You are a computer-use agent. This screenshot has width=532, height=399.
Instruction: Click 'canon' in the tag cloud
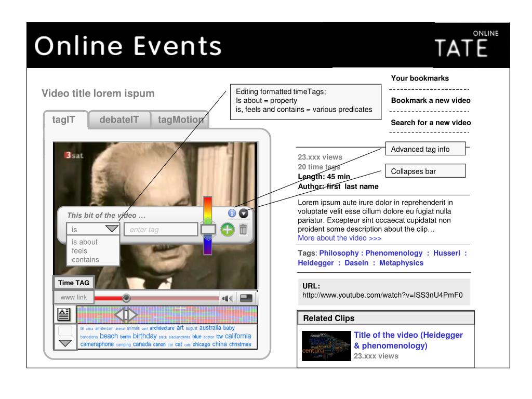click(x=159, y=344)
